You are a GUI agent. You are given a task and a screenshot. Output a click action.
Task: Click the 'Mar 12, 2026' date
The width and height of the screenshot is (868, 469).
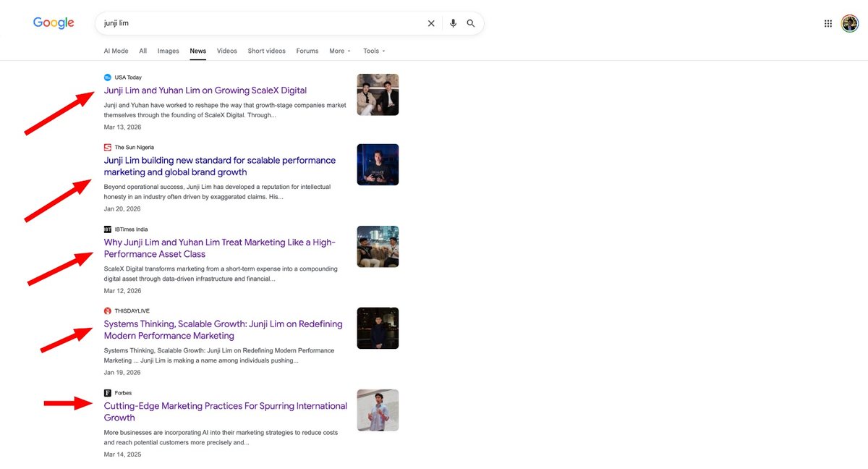pyautogui.click(x=123, y=291)
